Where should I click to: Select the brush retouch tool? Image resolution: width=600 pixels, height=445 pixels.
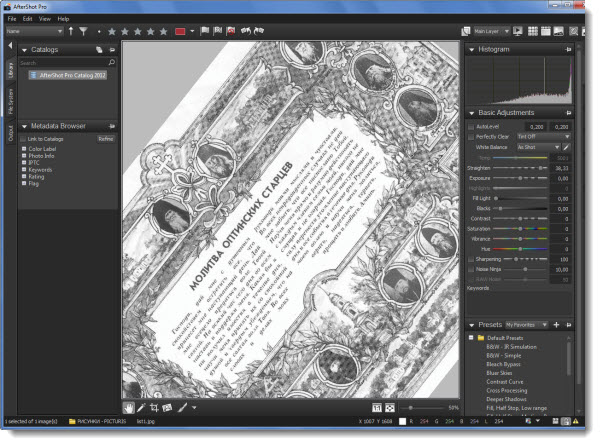(183, 408)
